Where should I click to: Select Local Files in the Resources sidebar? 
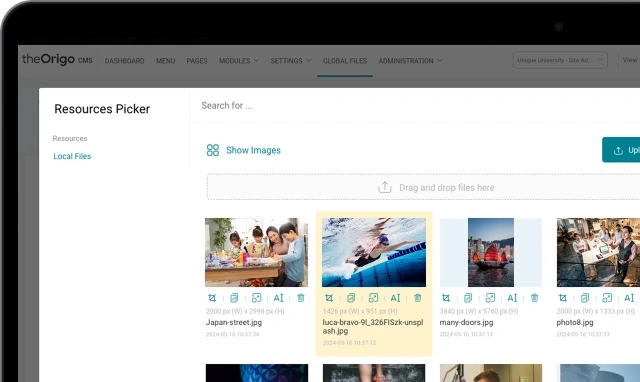72,156
